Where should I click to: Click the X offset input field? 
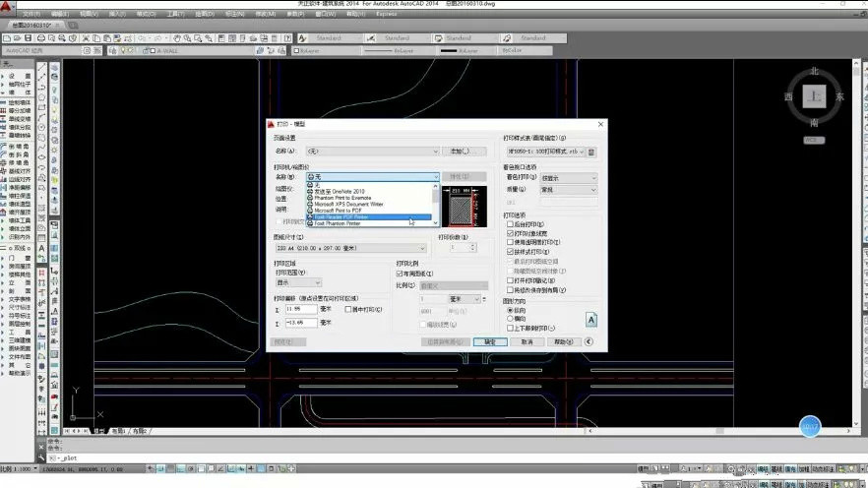point(301,309)
